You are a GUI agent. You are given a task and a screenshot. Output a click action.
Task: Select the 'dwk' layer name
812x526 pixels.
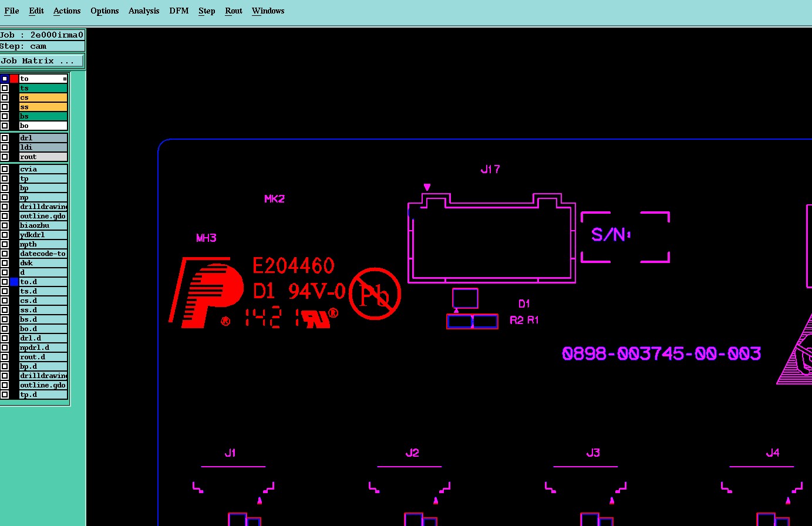43,263
